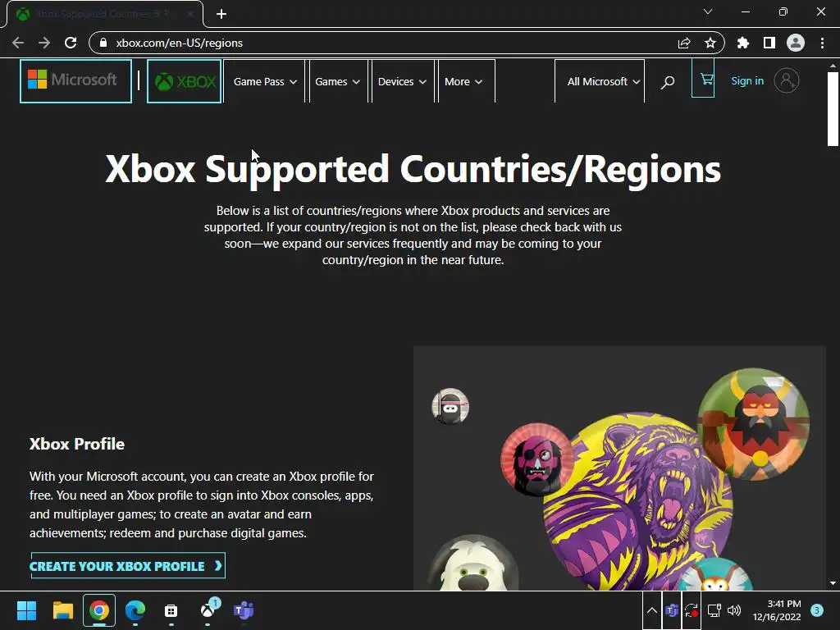Click the account avatar icon beside Sign in
Screen dimensions: 840x630
point(787,81)
